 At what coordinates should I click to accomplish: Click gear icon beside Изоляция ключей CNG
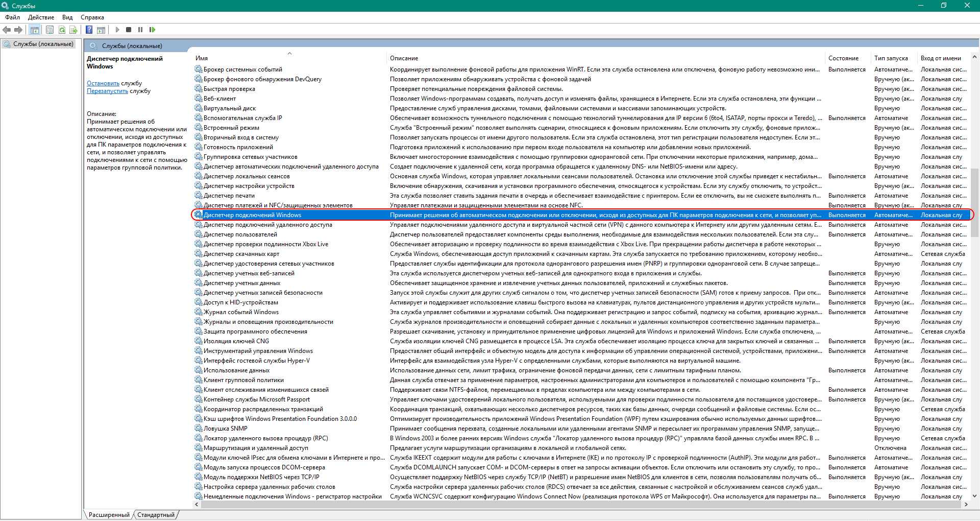pos(198,341)
